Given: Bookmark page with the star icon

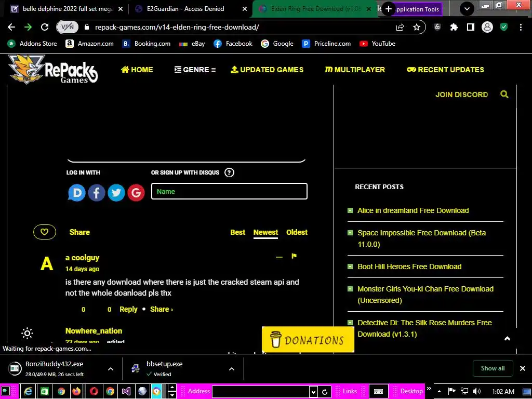Looking at the screenshot, I should (x=417, y=27).
